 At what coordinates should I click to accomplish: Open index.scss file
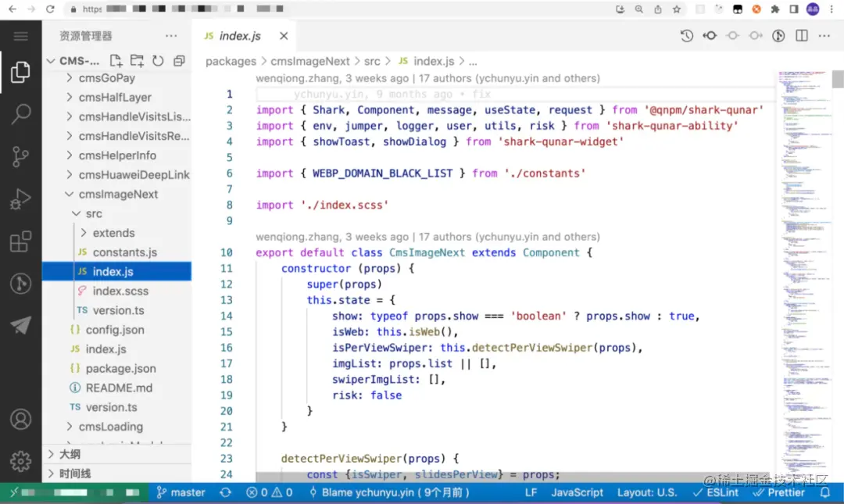coord(116,291)
